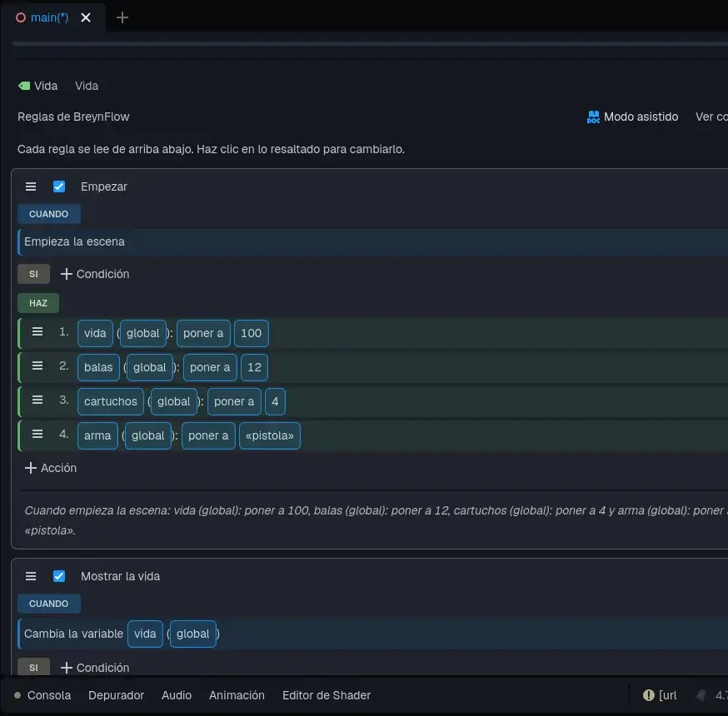The width and height of the screenshot is (728, 716).
Task: Change global scope in Cambia la variable trigger
Action: click(193, 634)
